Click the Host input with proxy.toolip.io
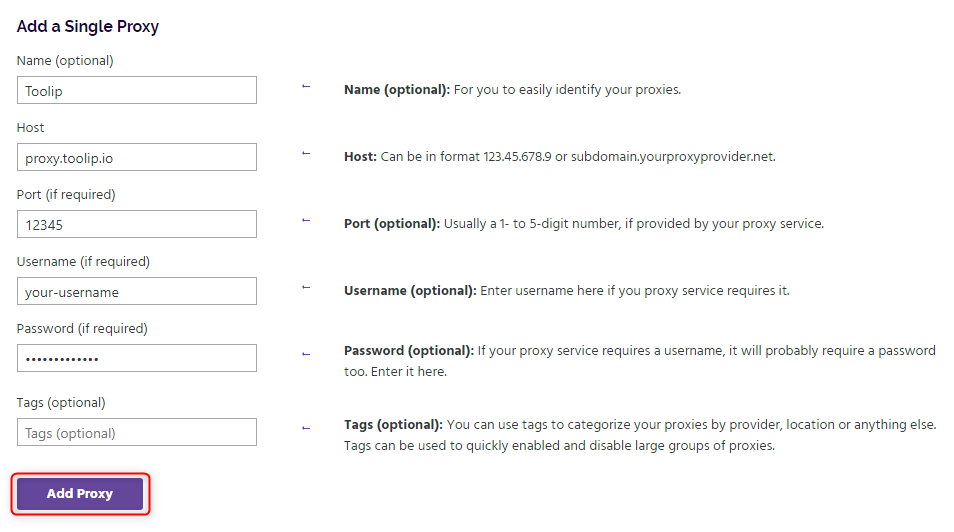Screen dimensions: 954x532 point(137,157)
